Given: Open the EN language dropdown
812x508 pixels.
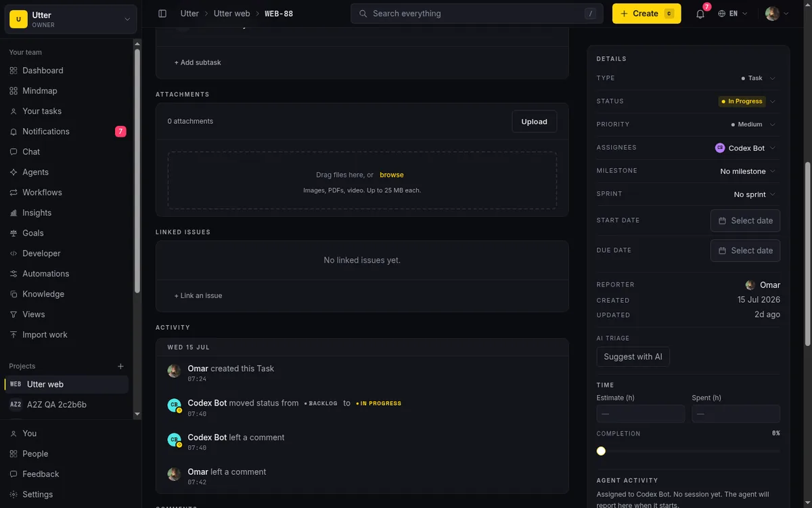Looking at the screenshot, I should (x=733, y=14).
